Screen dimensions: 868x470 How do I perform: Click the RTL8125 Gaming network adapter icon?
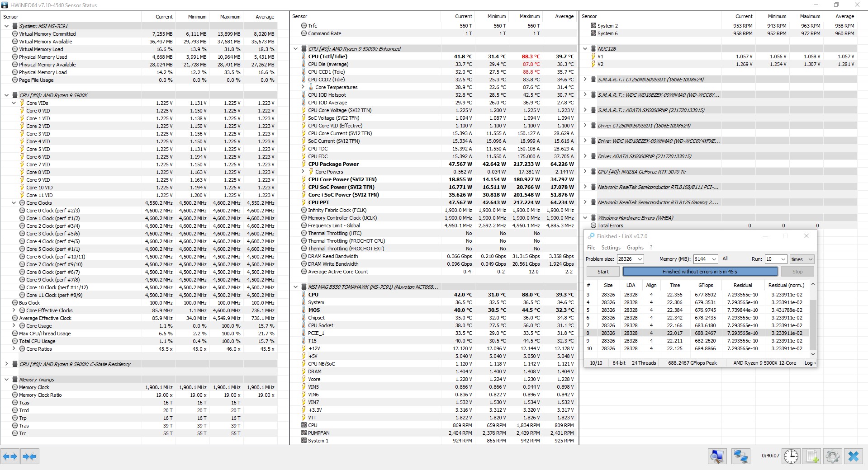[593, 202]
